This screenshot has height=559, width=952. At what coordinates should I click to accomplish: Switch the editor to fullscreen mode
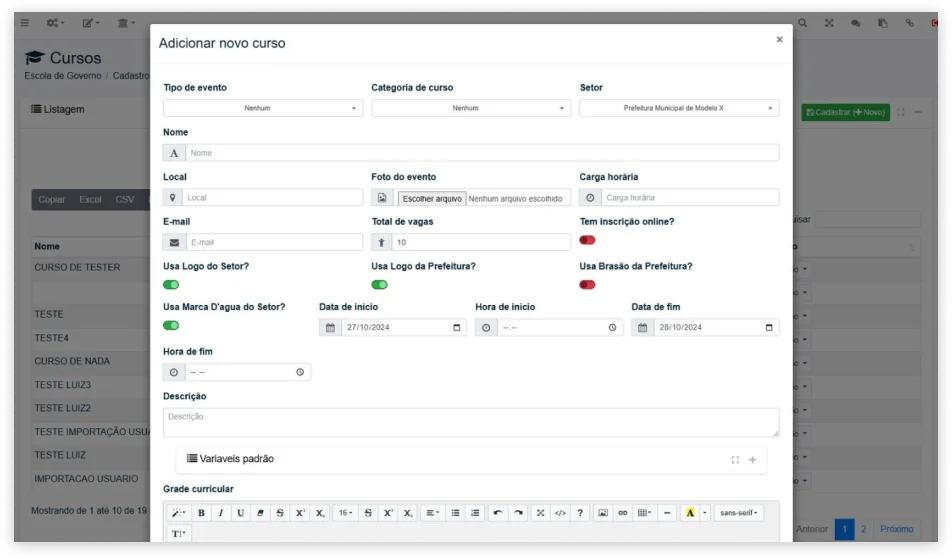pos(540,513)
